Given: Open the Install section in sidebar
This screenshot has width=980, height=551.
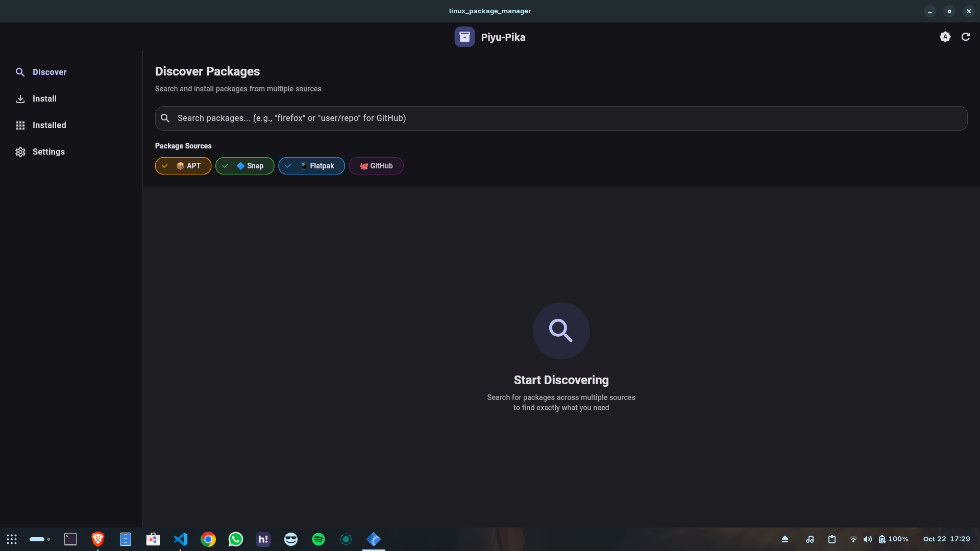Looking at the screenshot, I should click(x=44, y=98).
